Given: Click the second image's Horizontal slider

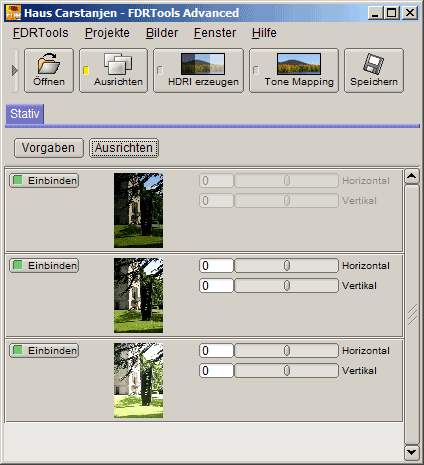Looking at the screenshot, I should click(x=286, y=266).
